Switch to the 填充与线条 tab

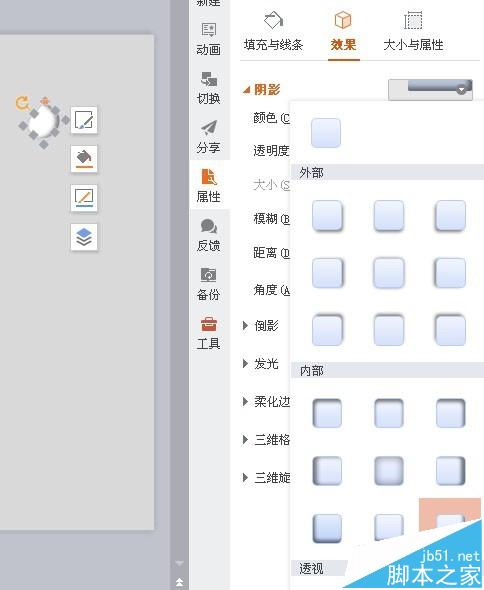pos(273,32)
